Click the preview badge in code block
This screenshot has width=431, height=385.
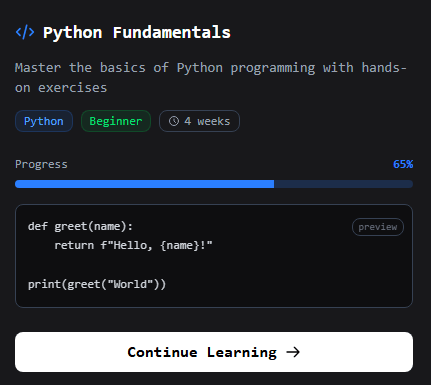(378, 227)
